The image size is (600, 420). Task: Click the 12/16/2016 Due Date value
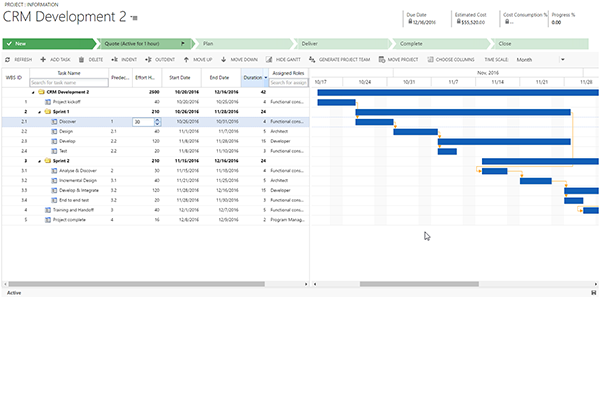tap(424, 23)
